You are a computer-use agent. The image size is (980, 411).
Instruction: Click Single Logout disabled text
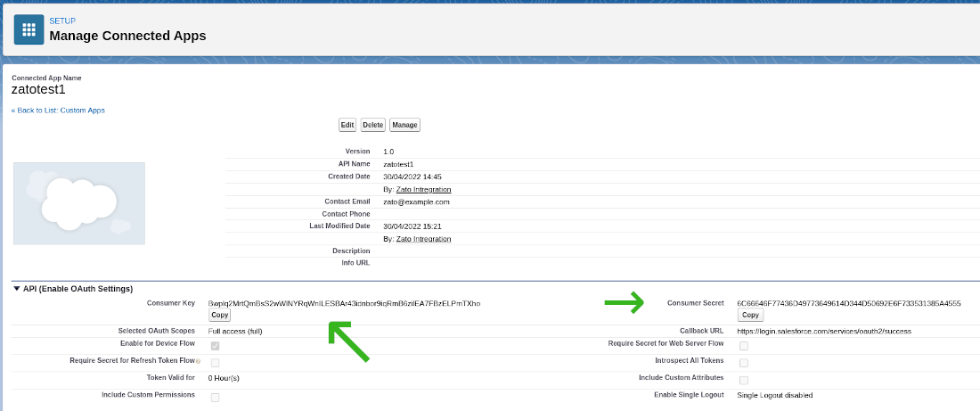point(774,395)
